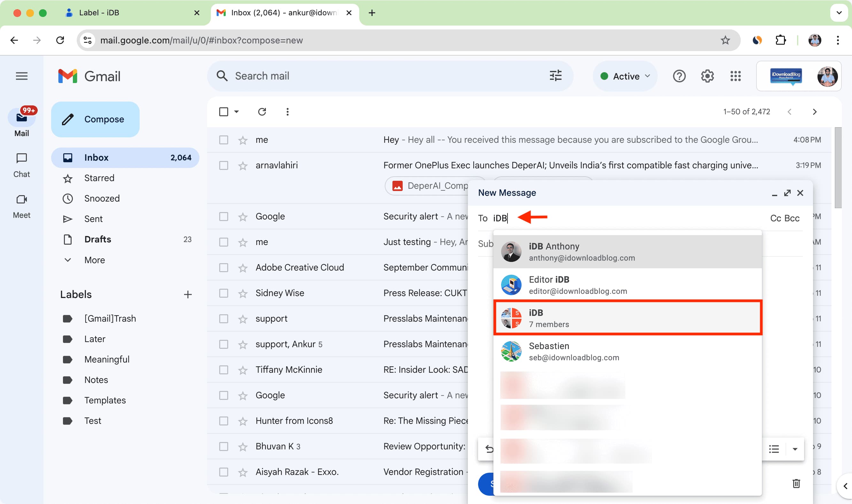Open select dropdown arrow beside checkbox
Viewport: 852px width, 504px height.
(x=236, y=112)
